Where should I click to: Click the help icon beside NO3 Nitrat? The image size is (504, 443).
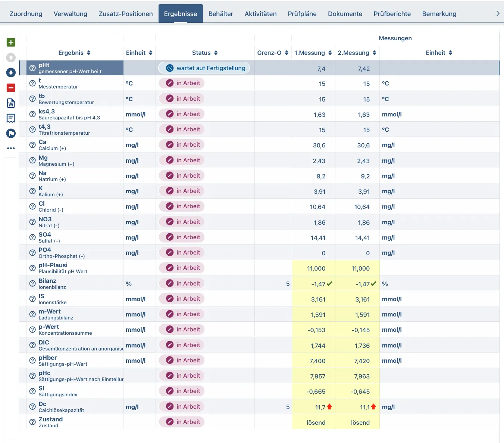(x=32, y=222)
